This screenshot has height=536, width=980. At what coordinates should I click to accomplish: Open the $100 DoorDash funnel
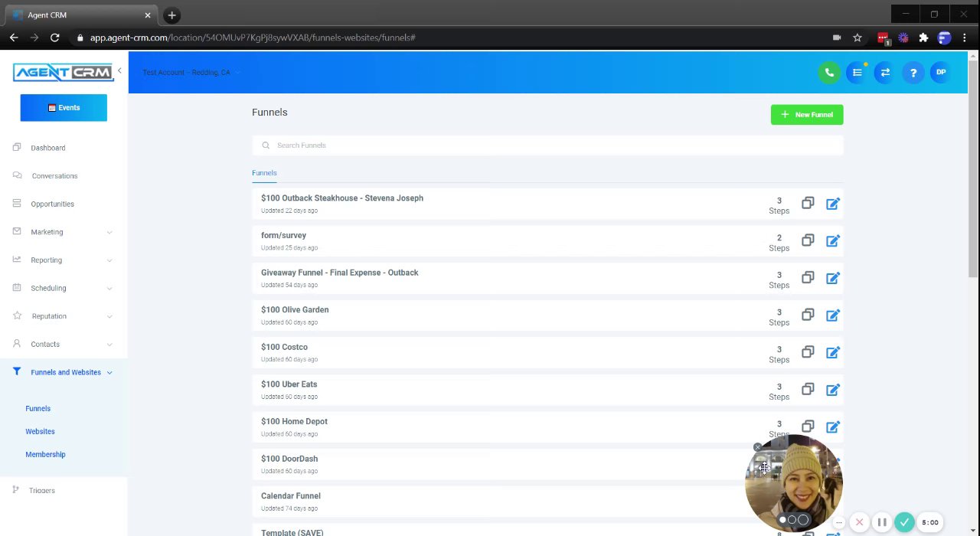[x=289, y=459]
